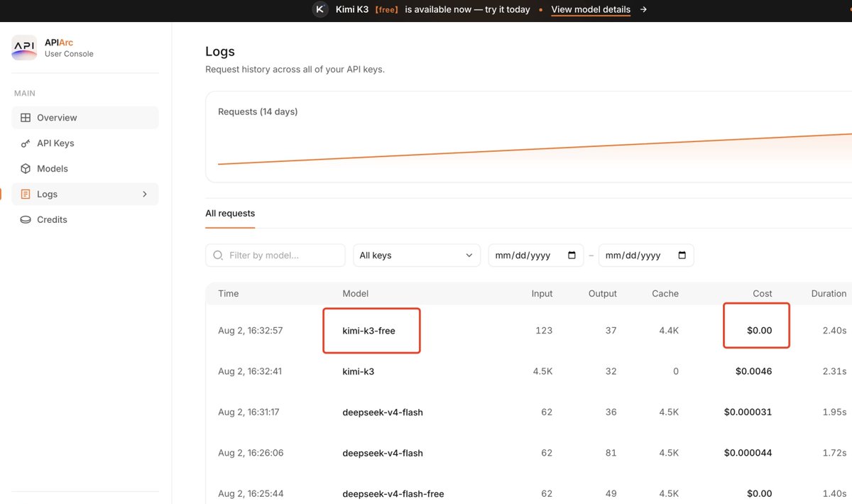This screenshot has width=852, height=504.
Task: Click the Input column header
Action: point(542,294)
